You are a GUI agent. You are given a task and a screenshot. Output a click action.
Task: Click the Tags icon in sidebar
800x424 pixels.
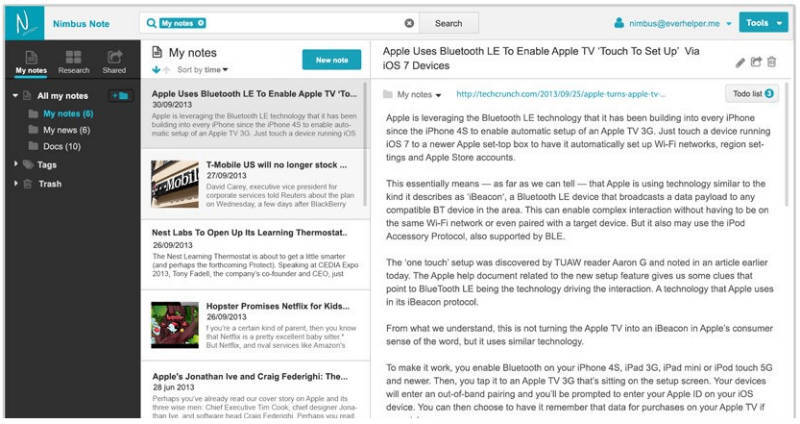pyautogui.click(x=28, y=164)
